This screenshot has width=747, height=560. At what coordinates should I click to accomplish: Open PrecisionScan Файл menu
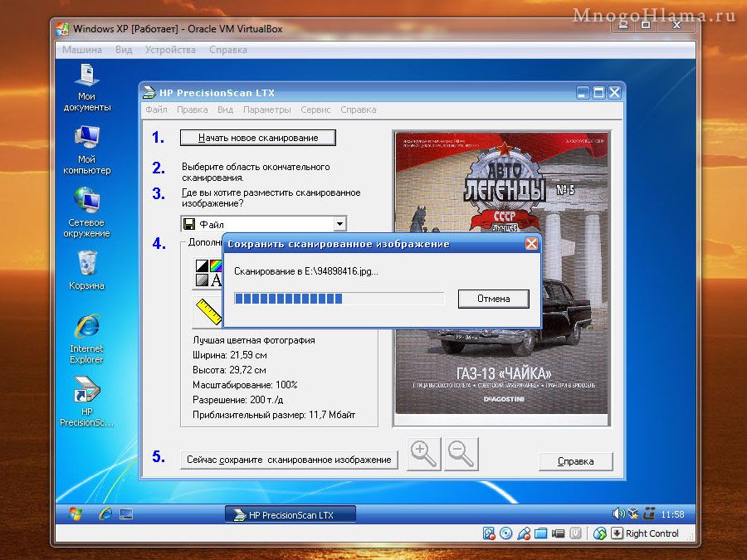156,110
